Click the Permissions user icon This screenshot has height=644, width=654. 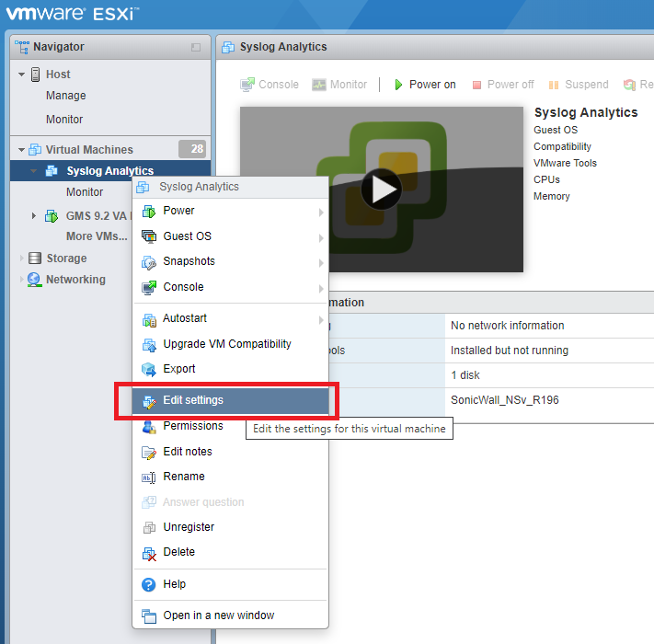tap(148, 427)
